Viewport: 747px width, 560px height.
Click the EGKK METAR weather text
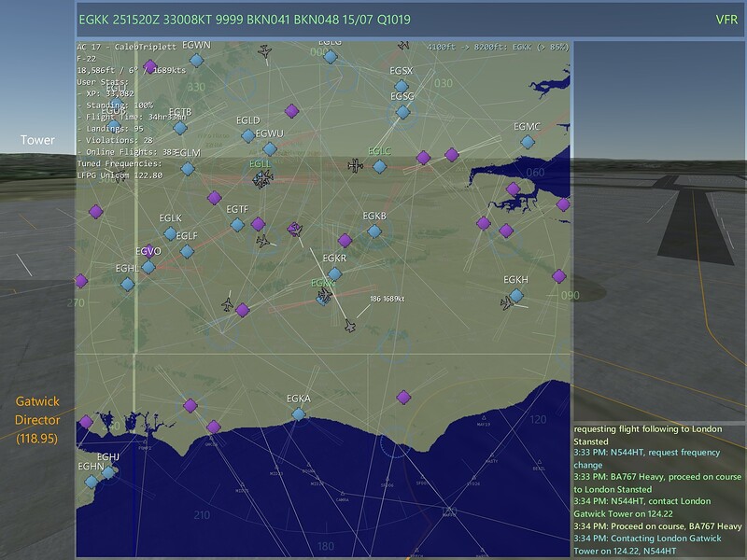[x=245, y=20]
